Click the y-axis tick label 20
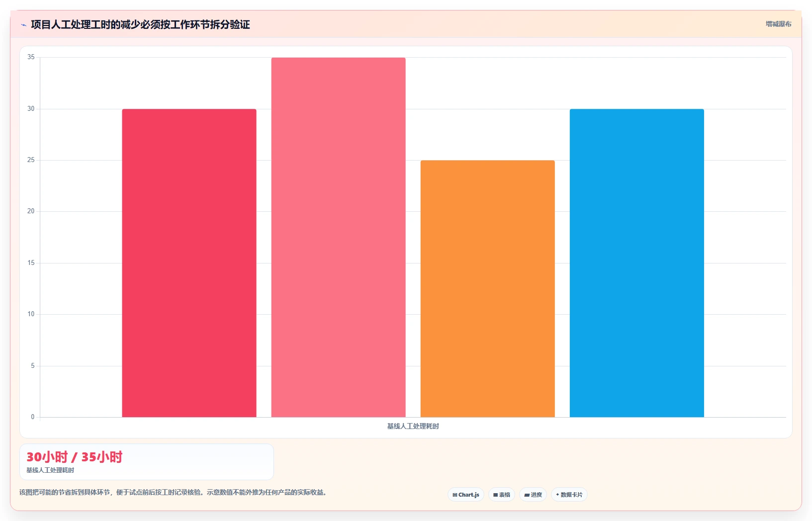Viewport: 812px width, 521px height. coord(31,211)
